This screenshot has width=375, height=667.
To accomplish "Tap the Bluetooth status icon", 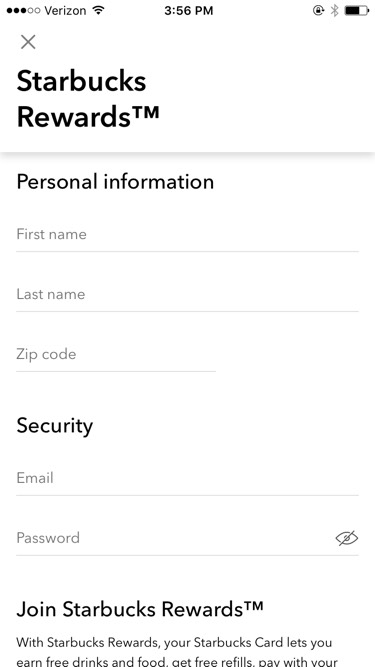I will 335,11.
